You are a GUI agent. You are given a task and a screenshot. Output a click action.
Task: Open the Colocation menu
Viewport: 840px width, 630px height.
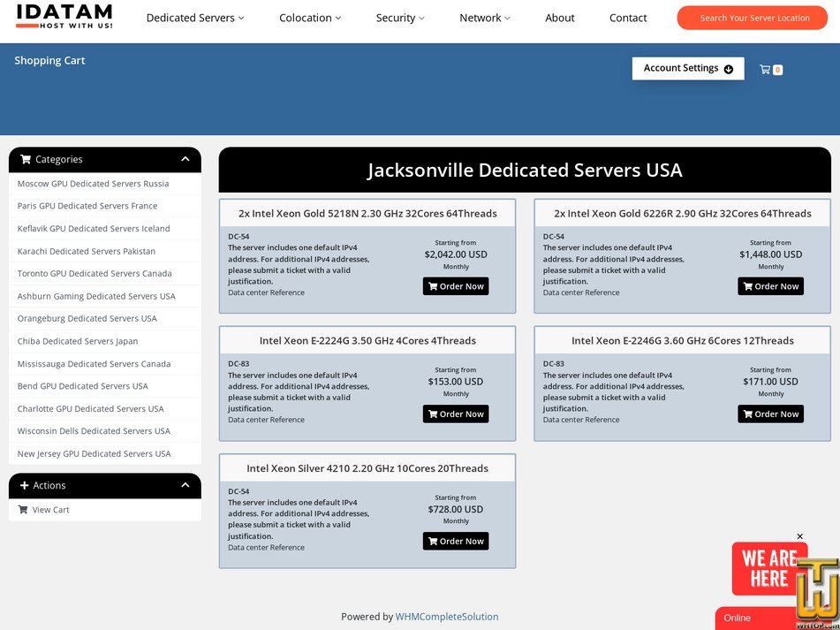tap(311, 18)
